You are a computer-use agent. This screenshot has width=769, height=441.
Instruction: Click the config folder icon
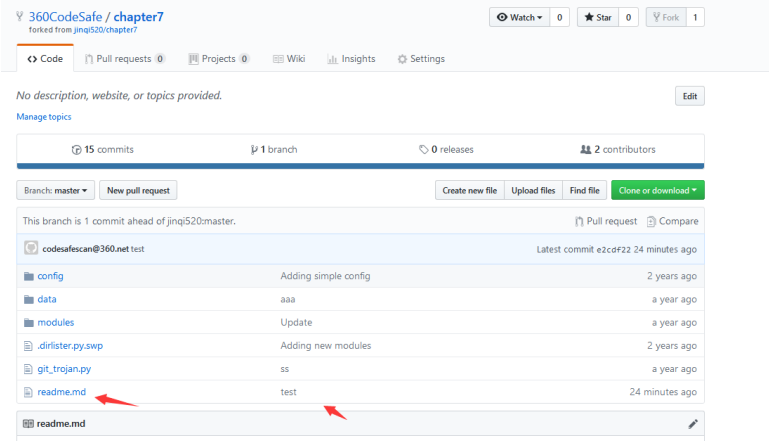[29, 276]
